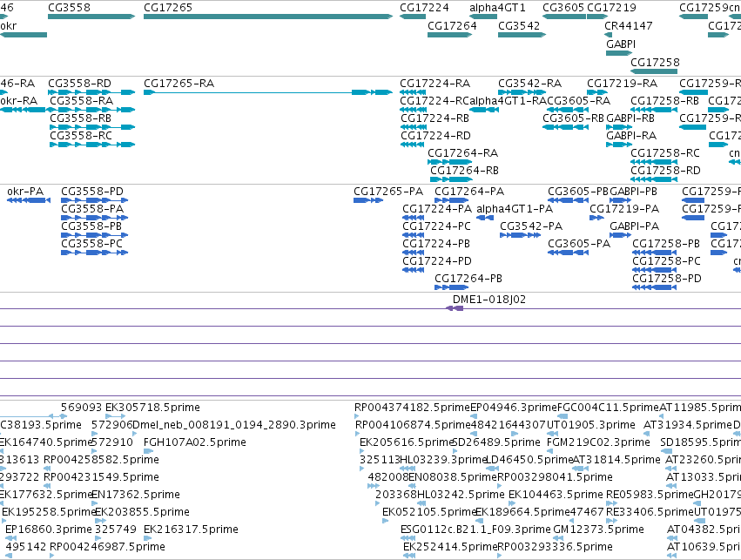Image resolution: width=741 pixels, height=560 pixels.
Task: Open the okr-RA transcript label
Action: coord(19,101)
